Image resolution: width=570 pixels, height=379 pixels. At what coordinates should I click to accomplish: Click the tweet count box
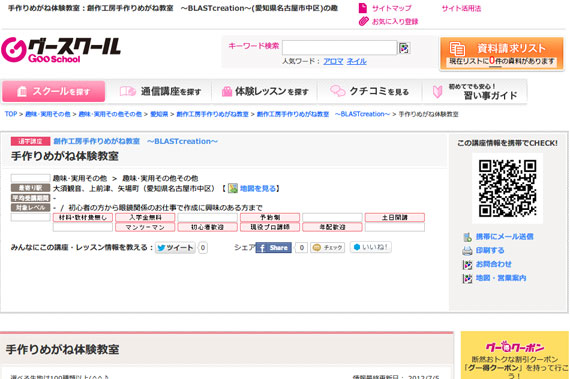point(203,248)
